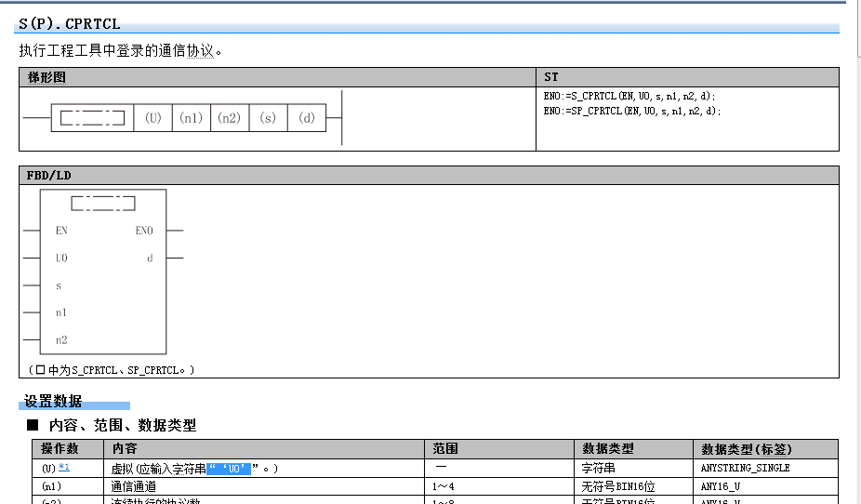Click the S(P).CPRTCL page title
The image size is (861, 504).
69,24
